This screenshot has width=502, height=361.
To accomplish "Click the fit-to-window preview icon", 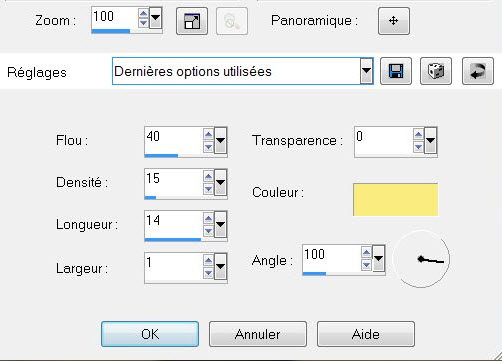I will [x=192, y=21].
